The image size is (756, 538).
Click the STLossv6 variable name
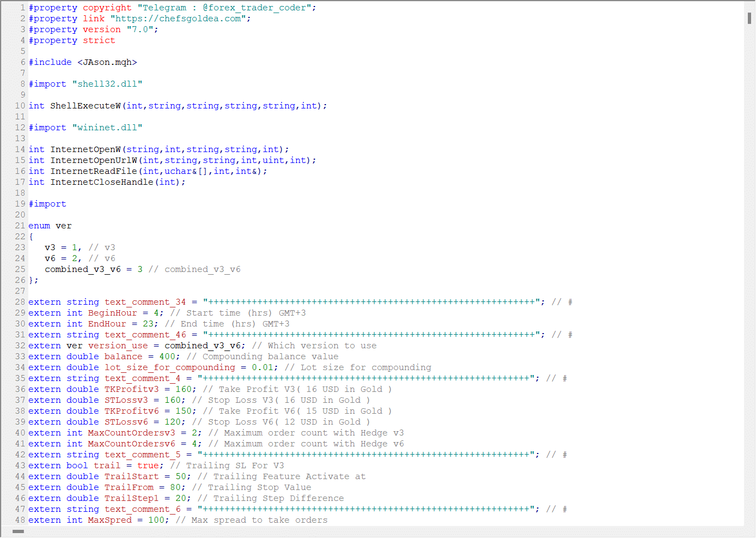[x=126, y=422]
